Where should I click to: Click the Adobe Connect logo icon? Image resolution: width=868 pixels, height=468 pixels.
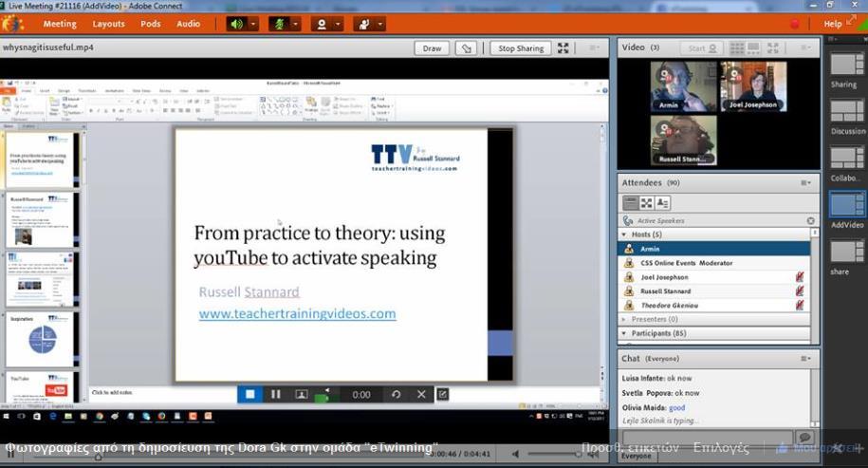11,25
